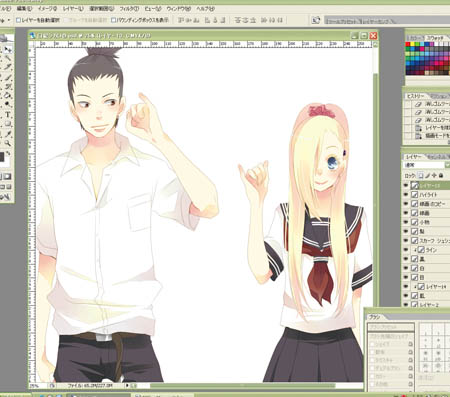Open the ウィンドウ(W) menu
The height and width of the screenshot is (397, 450).
tap(179, 9)
